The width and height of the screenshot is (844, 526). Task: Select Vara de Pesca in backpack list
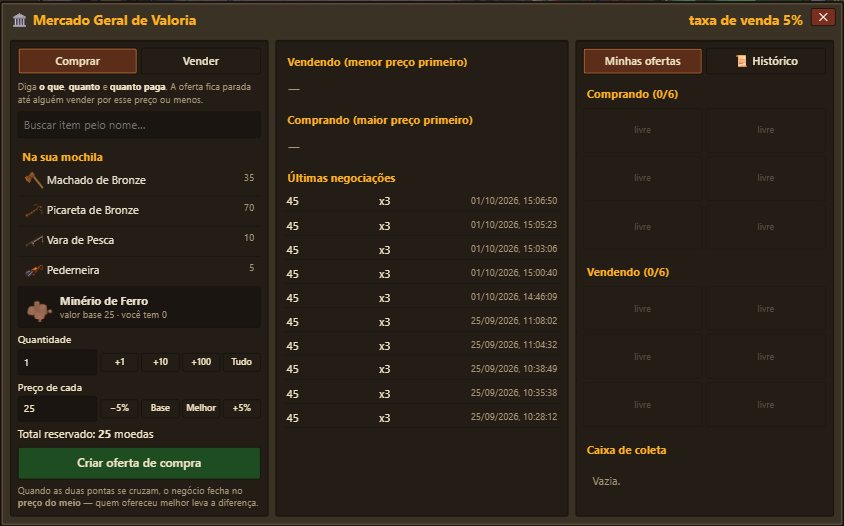(139, 240)
